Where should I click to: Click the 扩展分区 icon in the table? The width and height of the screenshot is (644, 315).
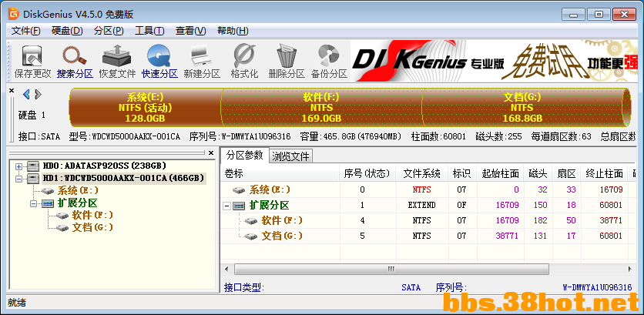coord(239,206)
